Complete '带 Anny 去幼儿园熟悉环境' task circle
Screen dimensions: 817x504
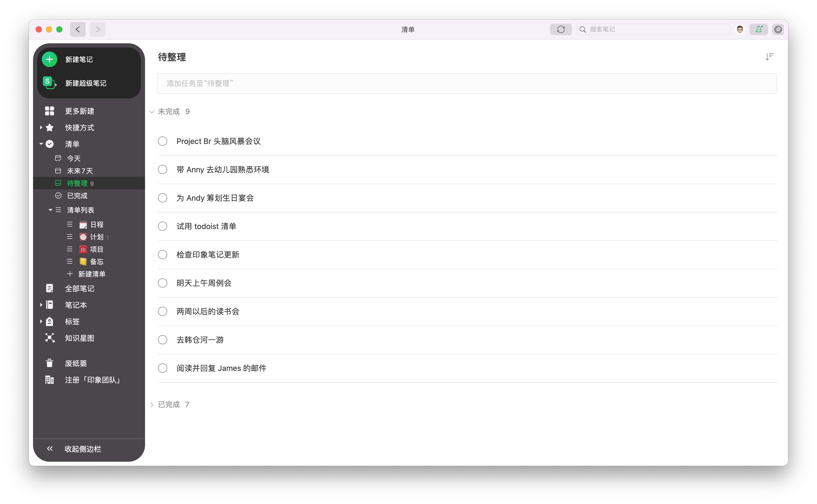[x=162, y=170]
